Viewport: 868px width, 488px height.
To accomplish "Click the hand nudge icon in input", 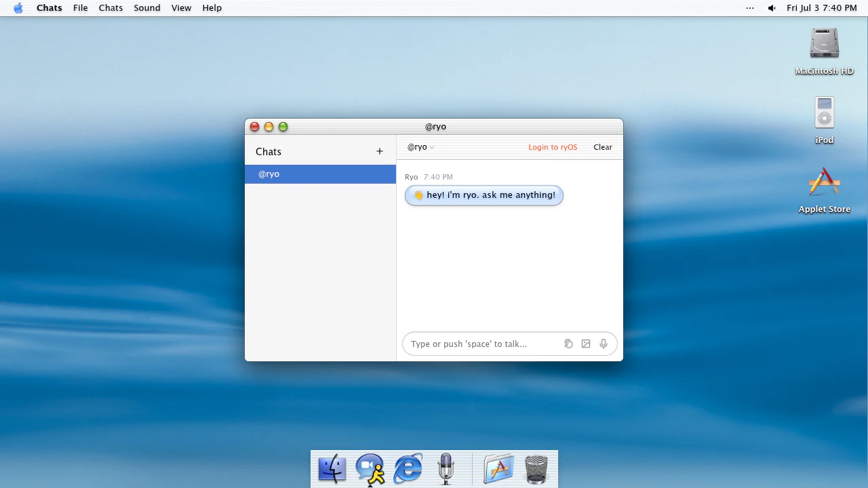I will click(x=569, y=344).
